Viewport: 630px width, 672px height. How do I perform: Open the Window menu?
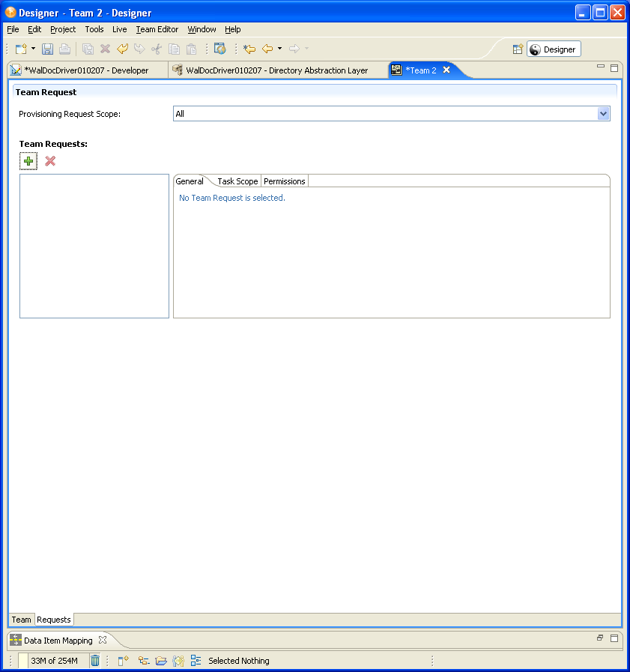pos(202,29)
